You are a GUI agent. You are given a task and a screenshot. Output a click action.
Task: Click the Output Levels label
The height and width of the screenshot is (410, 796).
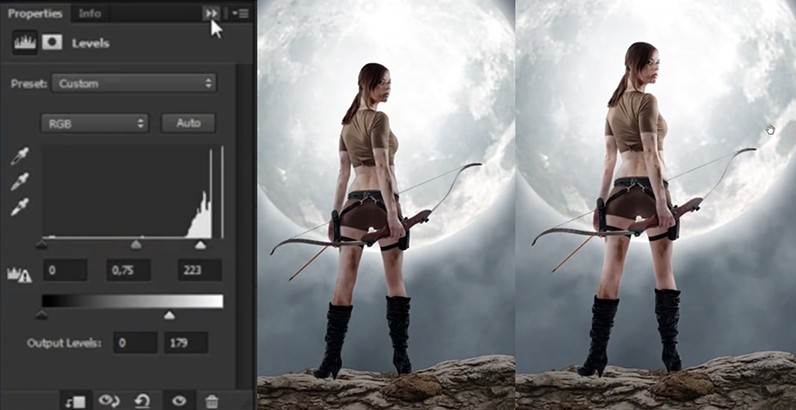64,343
